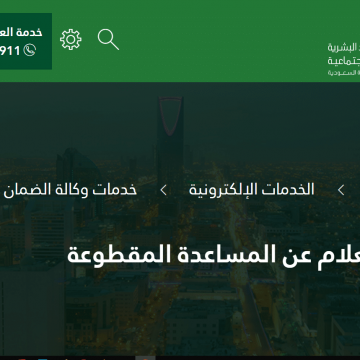Click the empty green header area
Screen dimensions: 360x360
[x=220, y=41]
